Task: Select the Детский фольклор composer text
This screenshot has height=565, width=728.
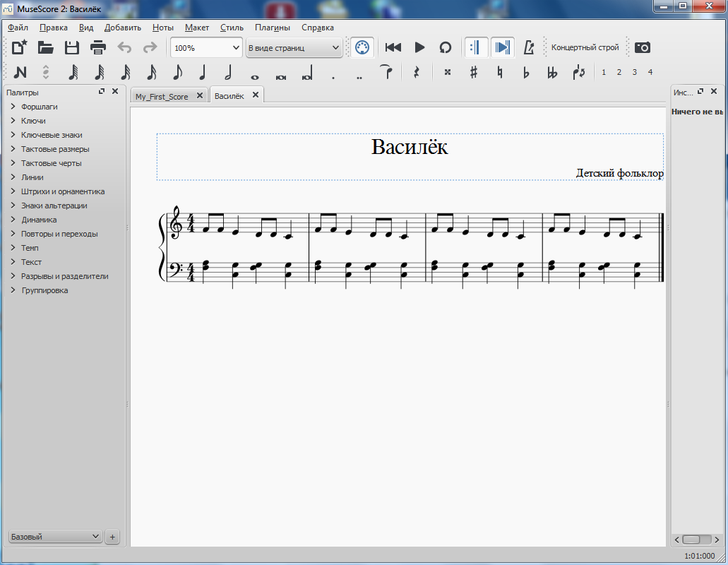Action: [x=619, y=173]
